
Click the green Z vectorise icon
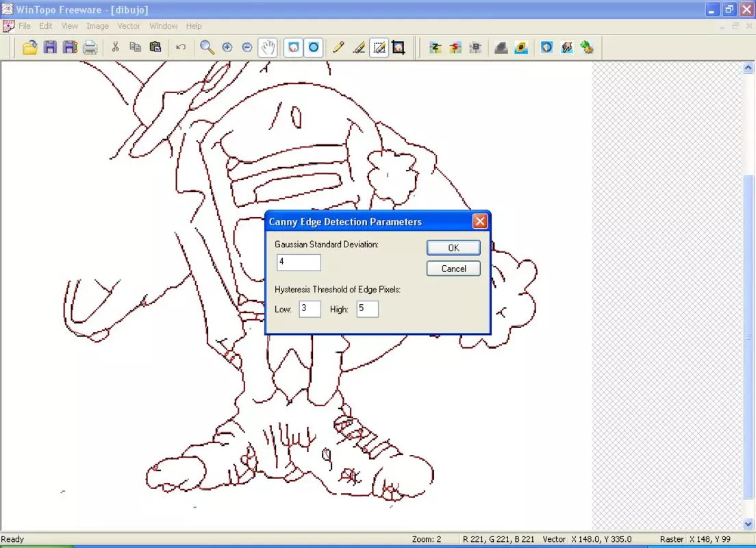(x=436, y=47)
